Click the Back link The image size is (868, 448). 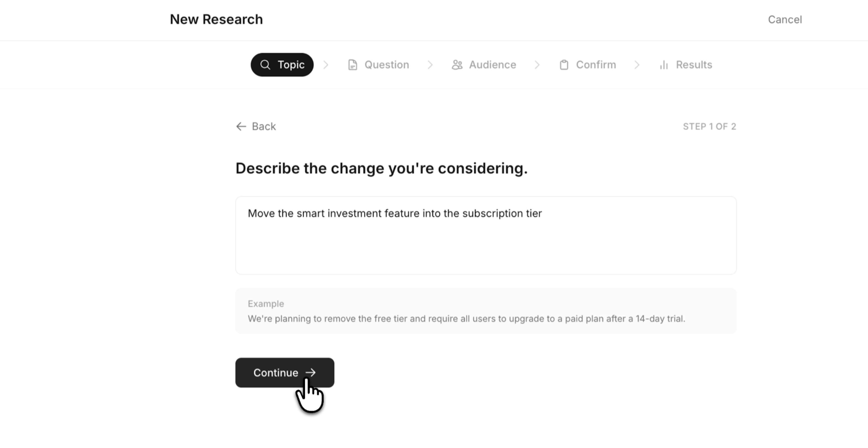[264, 126]
